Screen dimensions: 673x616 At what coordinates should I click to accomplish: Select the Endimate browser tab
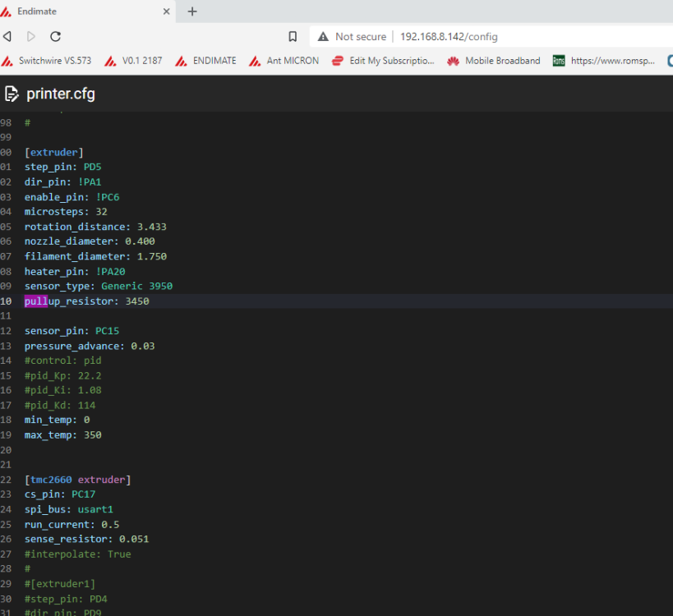tap(82, 11)
